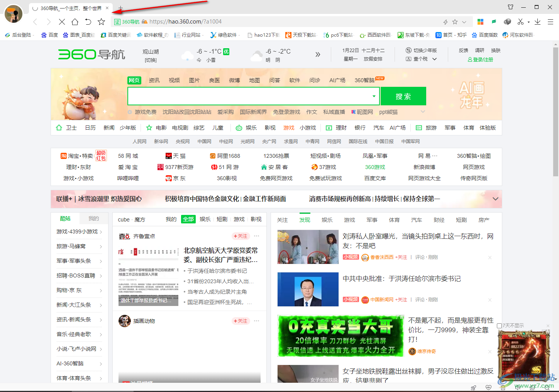Open the browser hamburger menu
This screenshot has width=559, height=392.
tap(551, 22)
